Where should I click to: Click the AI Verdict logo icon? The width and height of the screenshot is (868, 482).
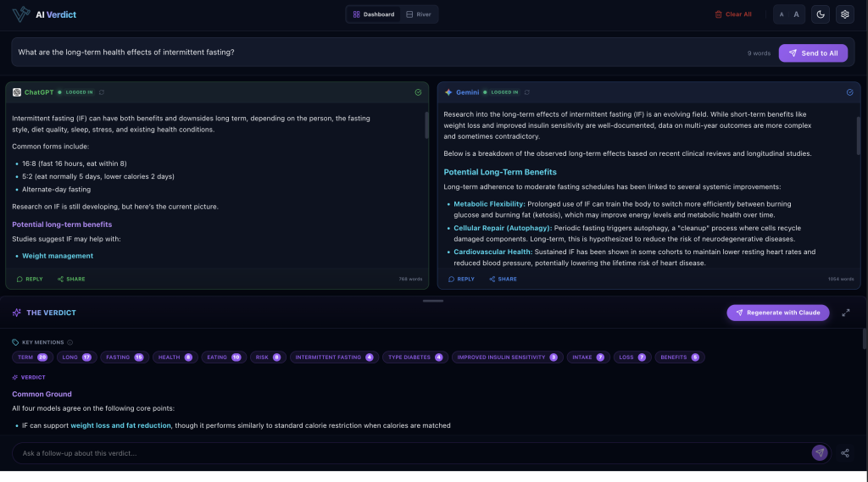(21, 14)
